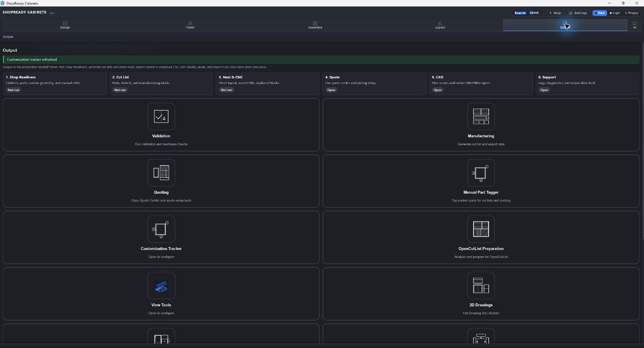Click 'Run validation and readiness checks' caption
The width and height of the screenshot is (644, 348).
(x=161, y=144)
